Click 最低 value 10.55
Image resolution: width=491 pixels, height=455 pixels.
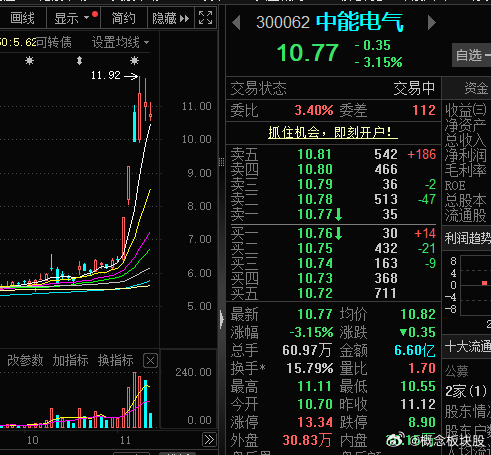pyautogui.click(x=418, y=386)
